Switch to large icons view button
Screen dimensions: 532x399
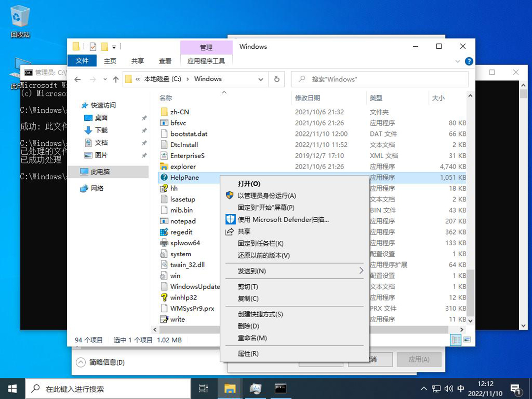(x=467, y=339)
